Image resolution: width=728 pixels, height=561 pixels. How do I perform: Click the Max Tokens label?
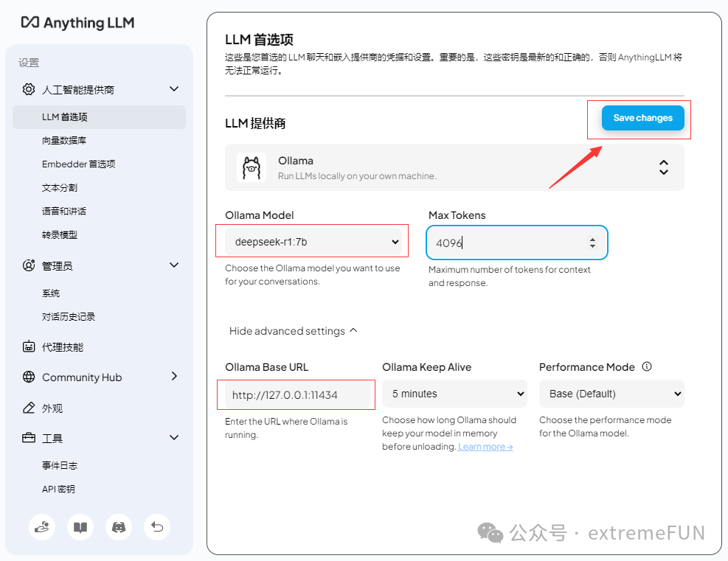point(457,215)
